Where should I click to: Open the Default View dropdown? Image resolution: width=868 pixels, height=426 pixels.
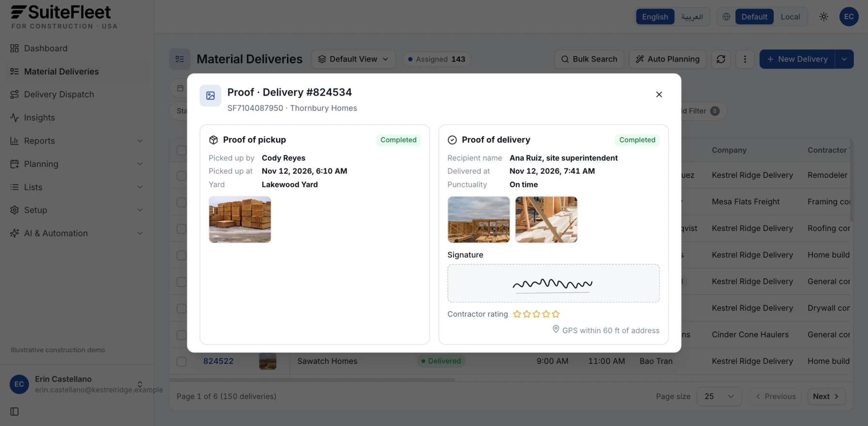click(x=353, y=59)
